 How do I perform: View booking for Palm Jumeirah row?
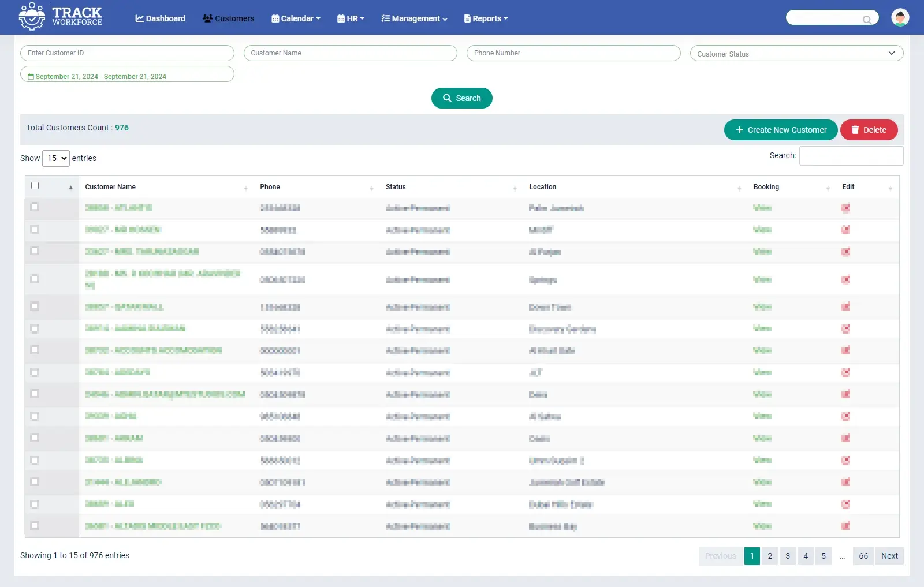coord(762,208)
